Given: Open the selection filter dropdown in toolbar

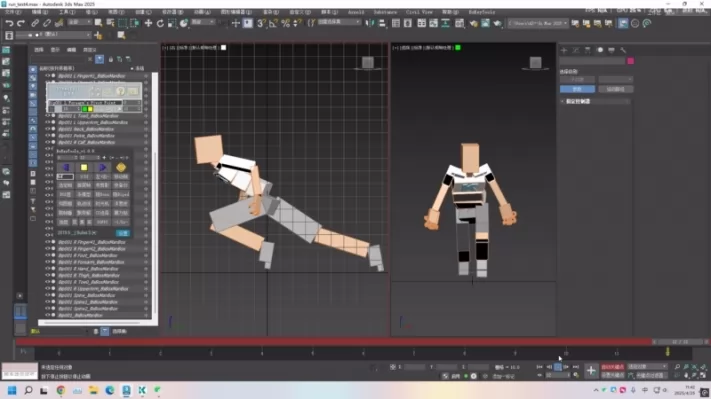Looking at the screenshot, I should point(79,22).
